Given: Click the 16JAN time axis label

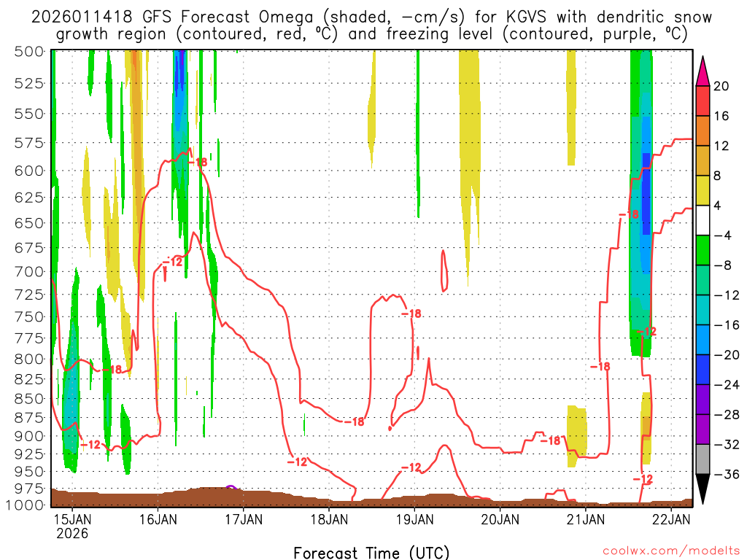Looking at the screenshot, I should [x=158, y=518].
